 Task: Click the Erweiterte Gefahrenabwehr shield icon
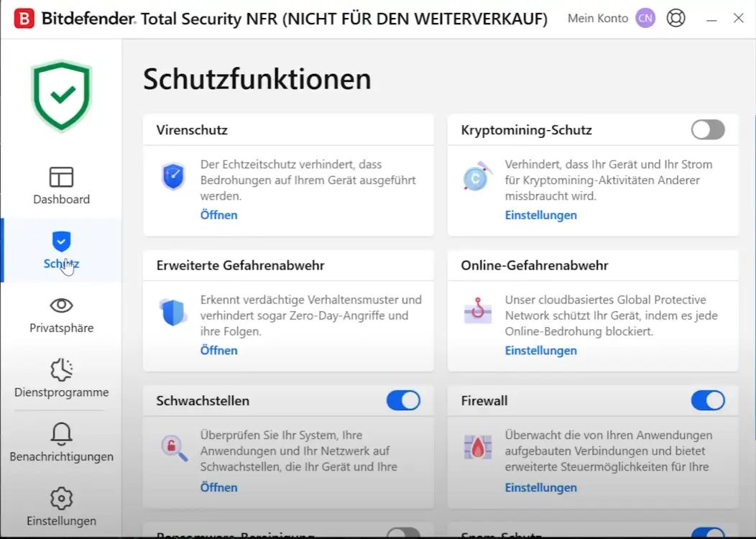pyautogui.click(x=173, y=312)
